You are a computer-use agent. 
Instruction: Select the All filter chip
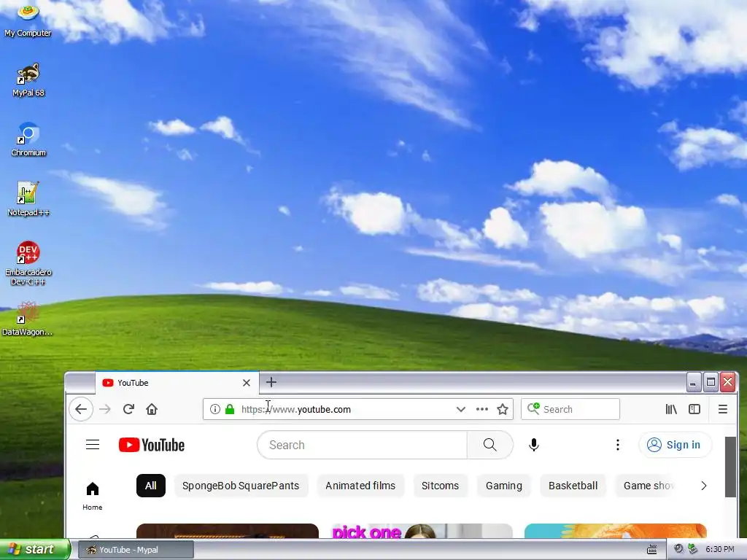(x=150, y=486)
